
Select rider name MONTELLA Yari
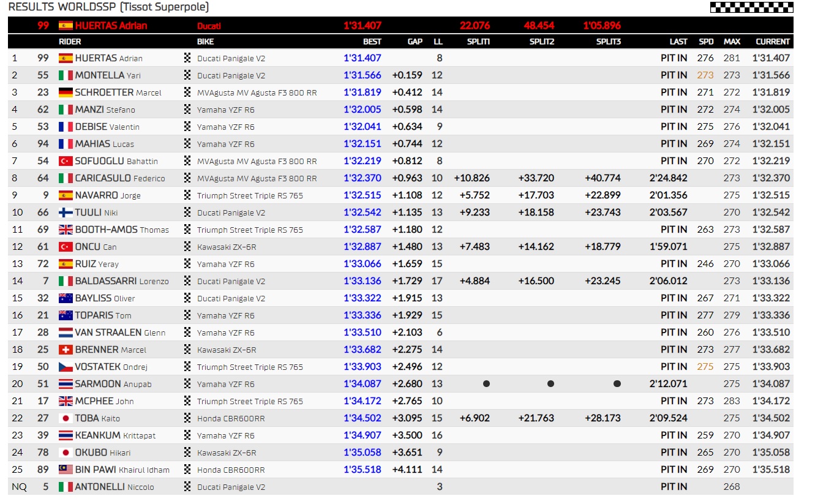click(108, 75)
